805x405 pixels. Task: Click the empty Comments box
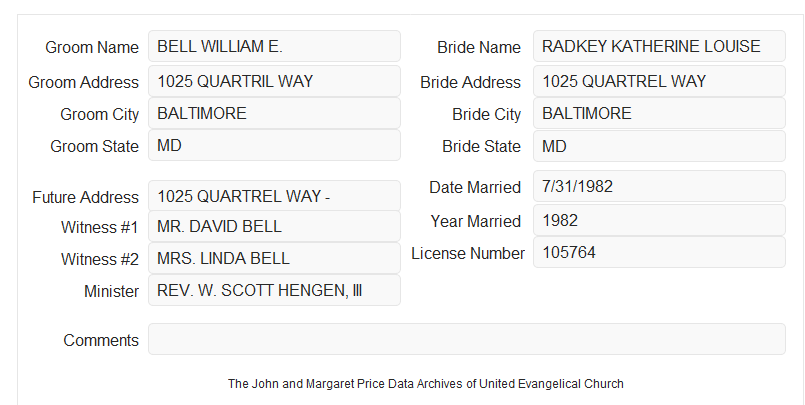click(467, 339)
